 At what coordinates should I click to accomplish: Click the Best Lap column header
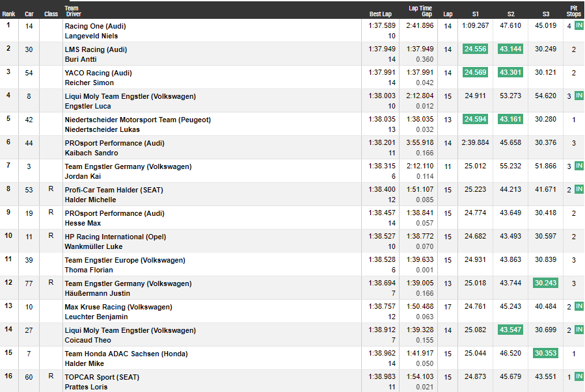pyautogui.click(x=381, y=14)
